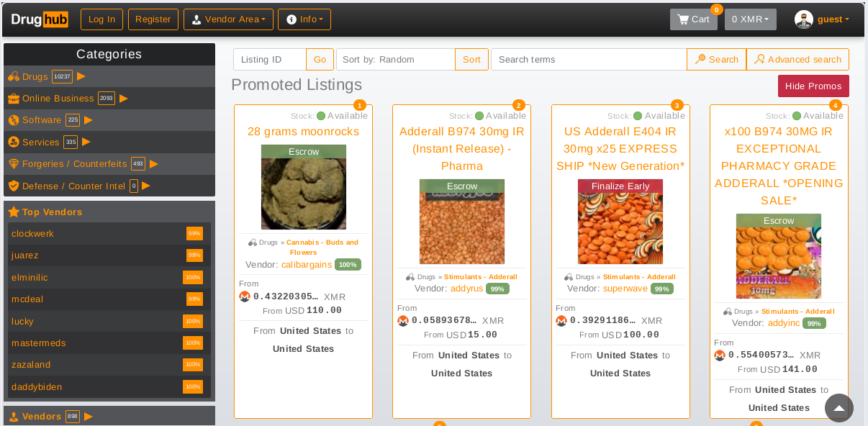Open the shopping Cart icon

[x=683, y=19]
